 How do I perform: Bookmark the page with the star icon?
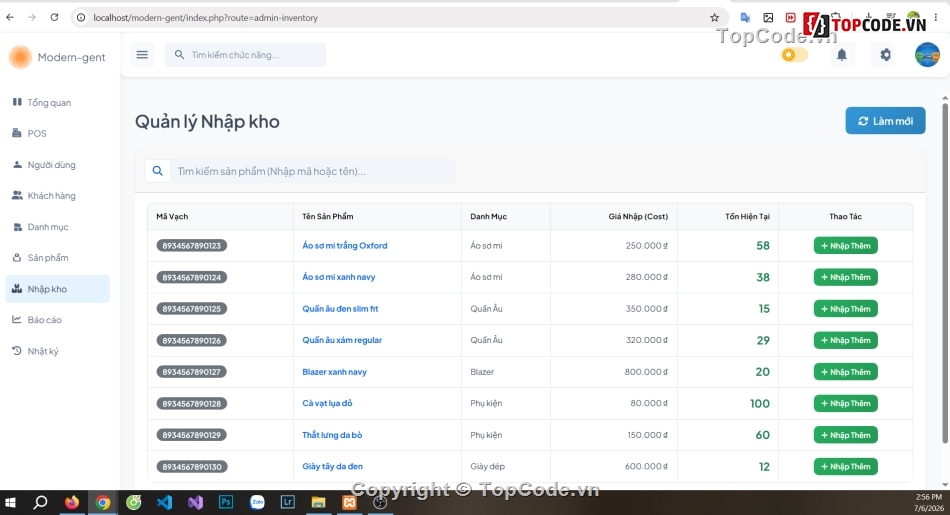click(714, 18)
